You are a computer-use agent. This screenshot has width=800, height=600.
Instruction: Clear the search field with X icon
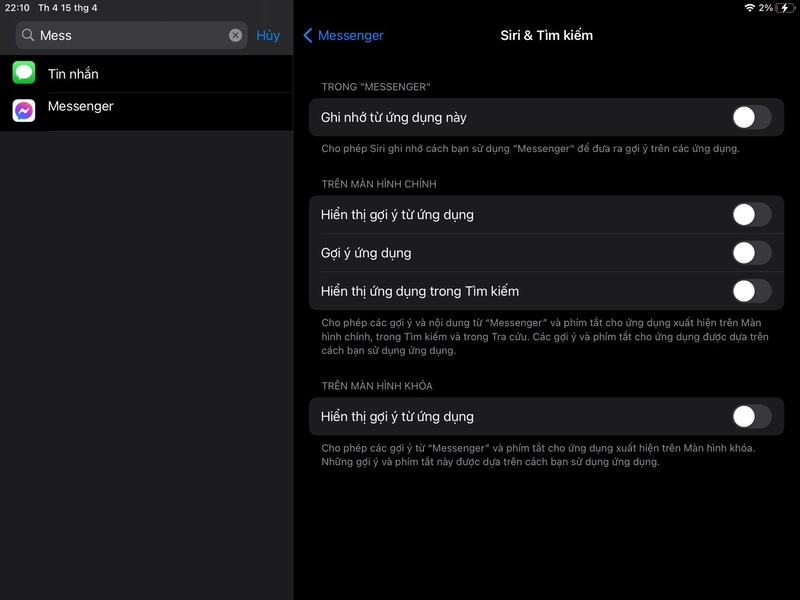(x=235, y=35)
